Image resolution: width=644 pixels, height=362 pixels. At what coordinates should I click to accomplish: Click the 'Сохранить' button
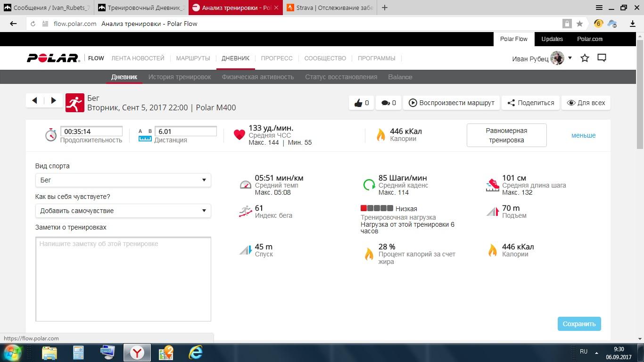(579, 324)
